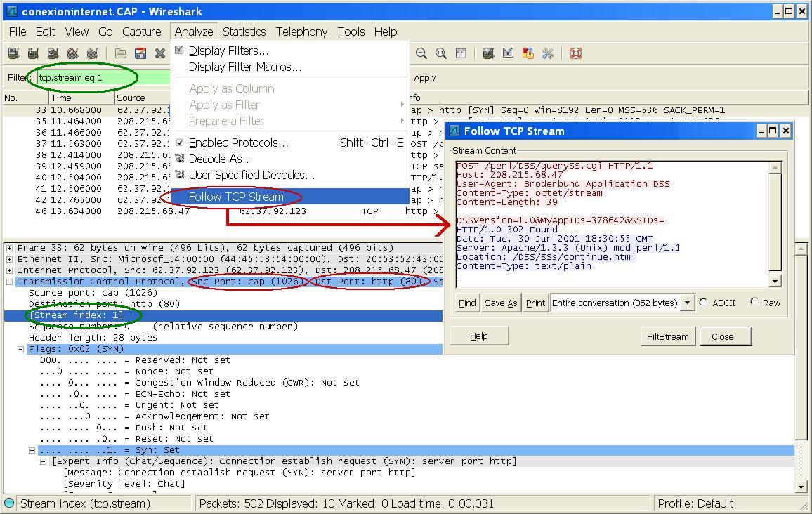The image size is (812, 514).
Task: Click the Print button
Action: pos(535,303)
